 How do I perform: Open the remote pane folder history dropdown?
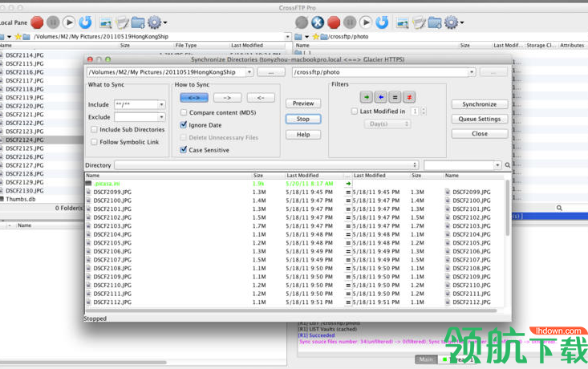pyautogui.click(x=306, y=37)
